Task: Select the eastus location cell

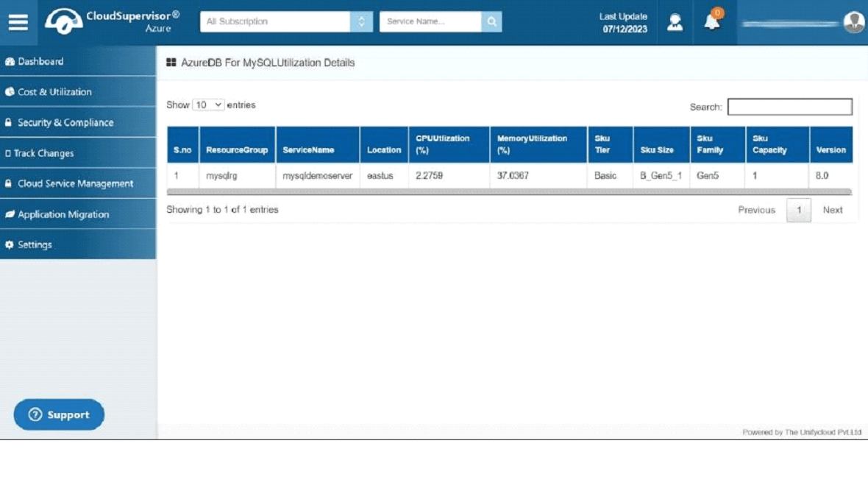Action: tap(380, 176)
